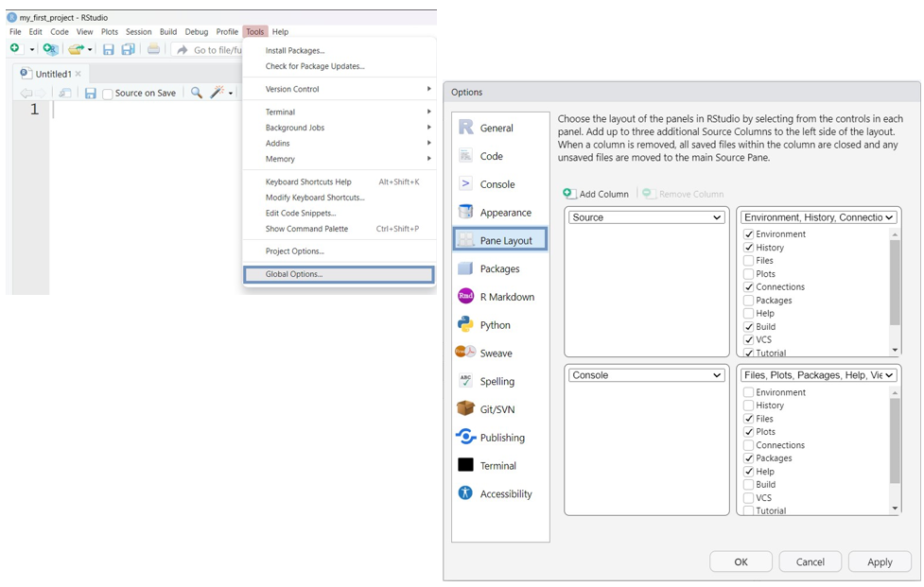The height and width of the screenshot is (587, 924).
Task: Click the magnifier Find icon in the editor
Action: (196, 93)
